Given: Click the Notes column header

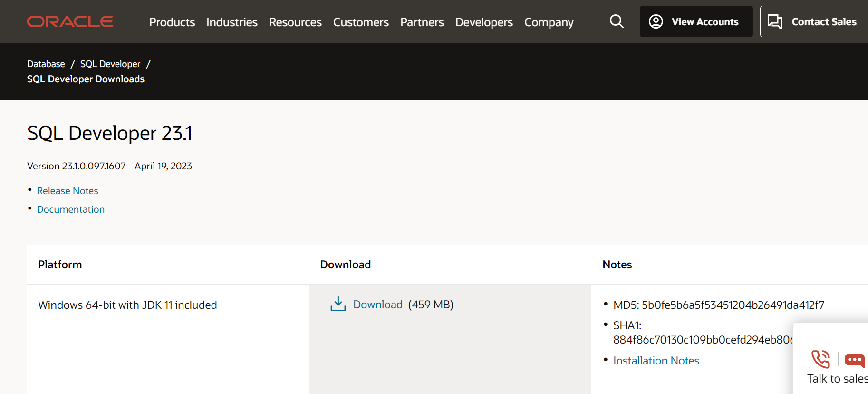Looking at the screenshot, I should point(617,265).
